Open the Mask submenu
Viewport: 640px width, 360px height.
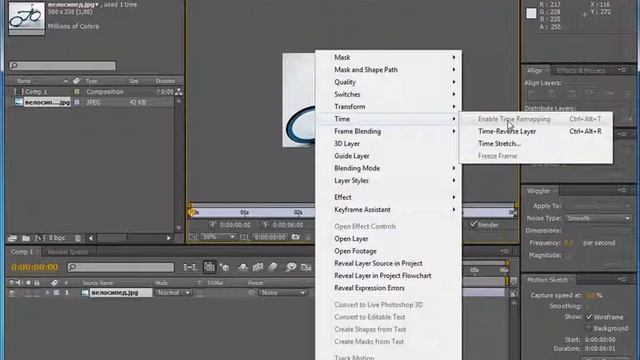[388, 58]
